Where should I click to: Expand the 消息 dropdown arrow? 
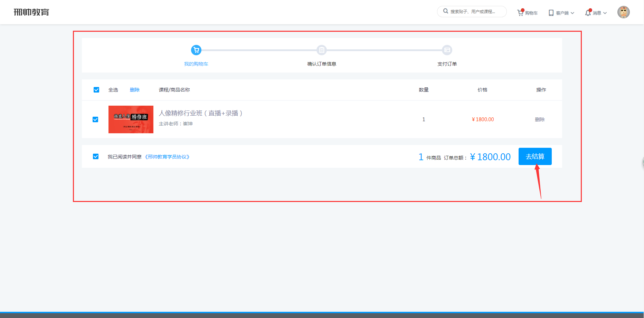pyautogui.click(x=605, y=13)
